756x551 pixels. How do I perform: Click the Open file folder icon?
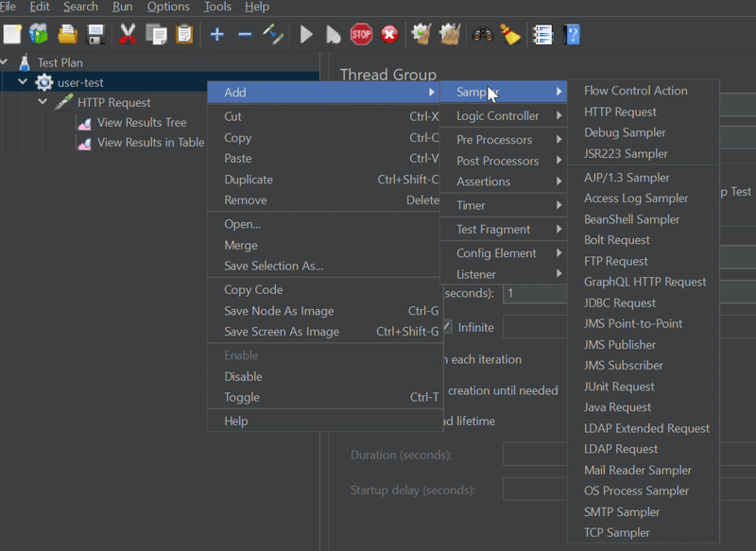[67, 34]
